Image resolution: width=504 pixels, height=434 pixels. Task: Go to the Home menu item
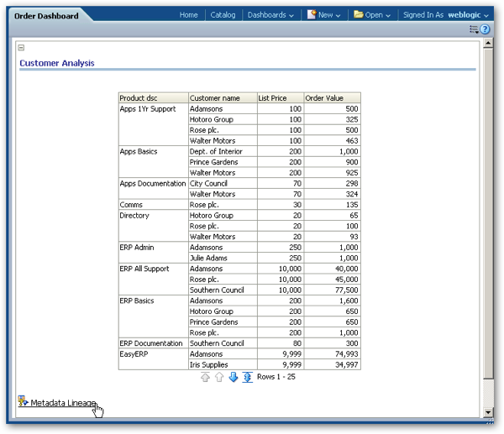tap(188, 15)
